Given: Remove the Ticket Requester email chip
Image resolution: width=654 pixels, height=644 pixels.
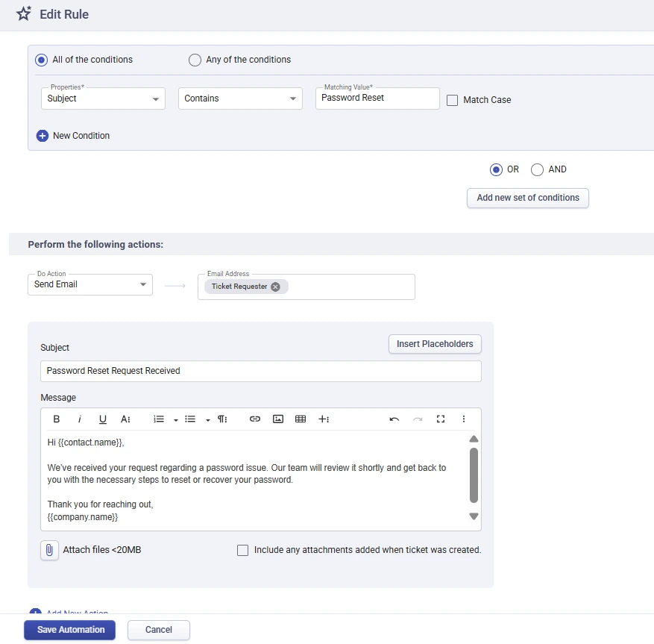Looking at the screenshot, I should [275, 286].
